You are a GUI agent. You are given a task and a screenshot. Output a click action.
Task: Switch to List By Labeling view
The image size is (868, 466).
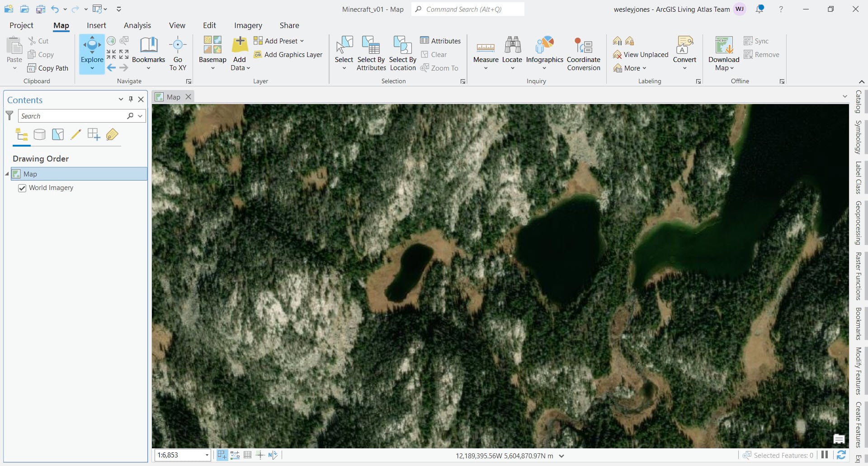(112, 134)
